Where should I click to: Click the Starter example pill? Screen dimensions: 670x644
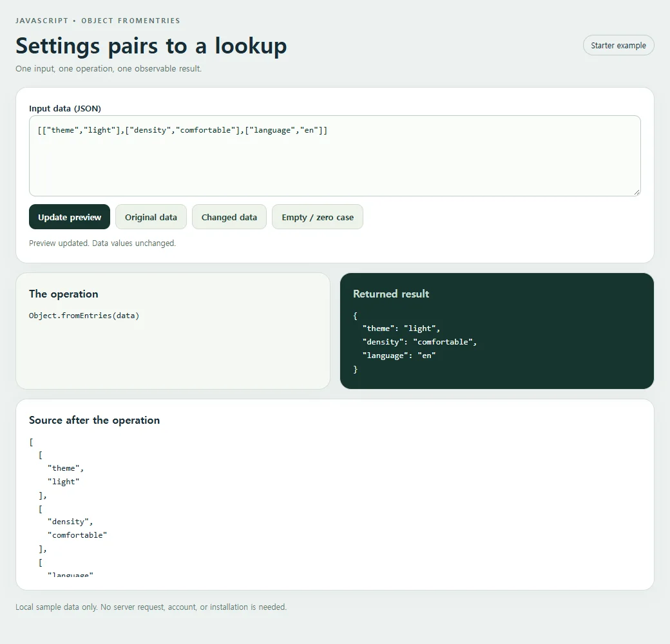618,45
